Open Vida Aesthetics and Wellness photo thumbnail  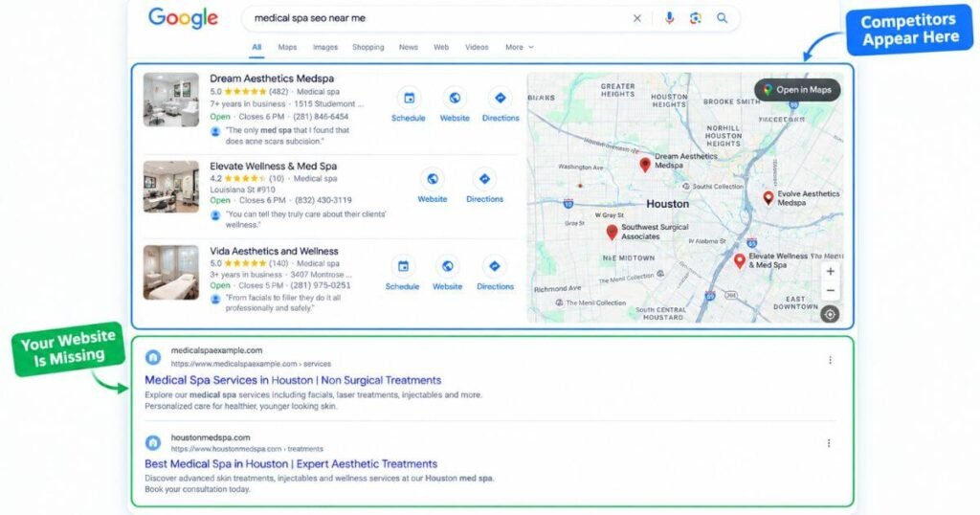pos(171,273)
